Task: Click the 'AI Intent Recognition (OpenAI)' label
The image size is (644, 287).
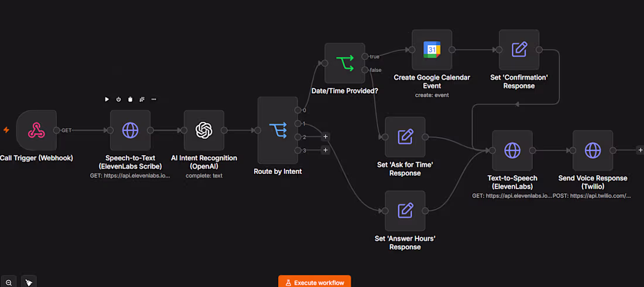Action: point(204,162)
